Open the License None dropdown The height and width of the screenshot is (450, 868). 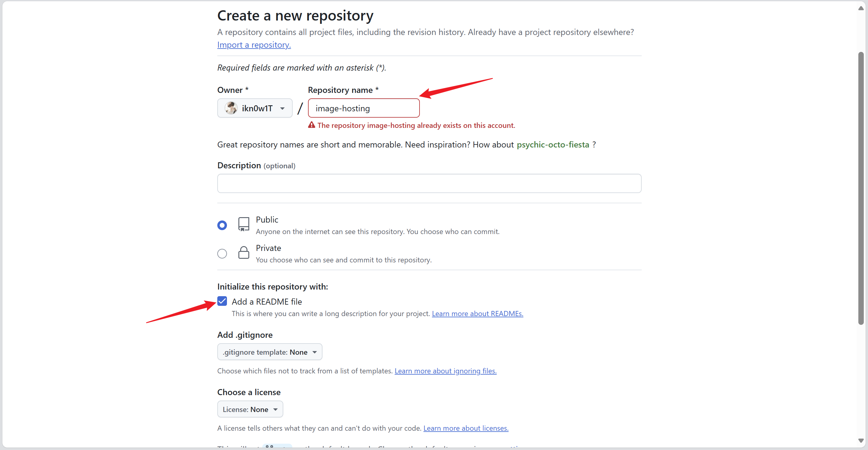[250, 409]
